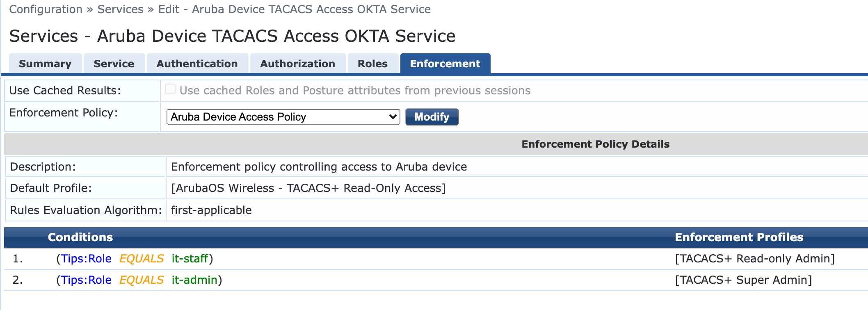868x310 pixels.
Task: Open Tips:Role link in condition 1
Action: (x=86, y=258)
